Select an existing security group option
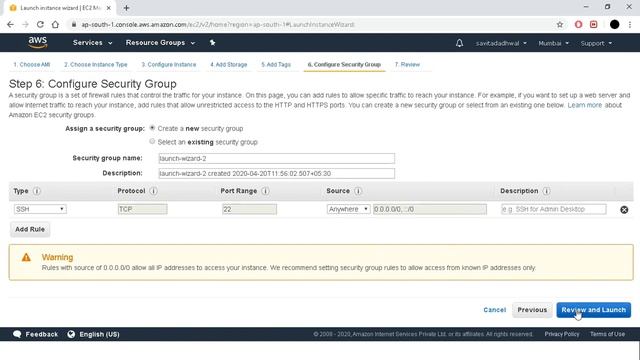Image resolution: width=640 pixels, height=360 pixels. (152, 141)
